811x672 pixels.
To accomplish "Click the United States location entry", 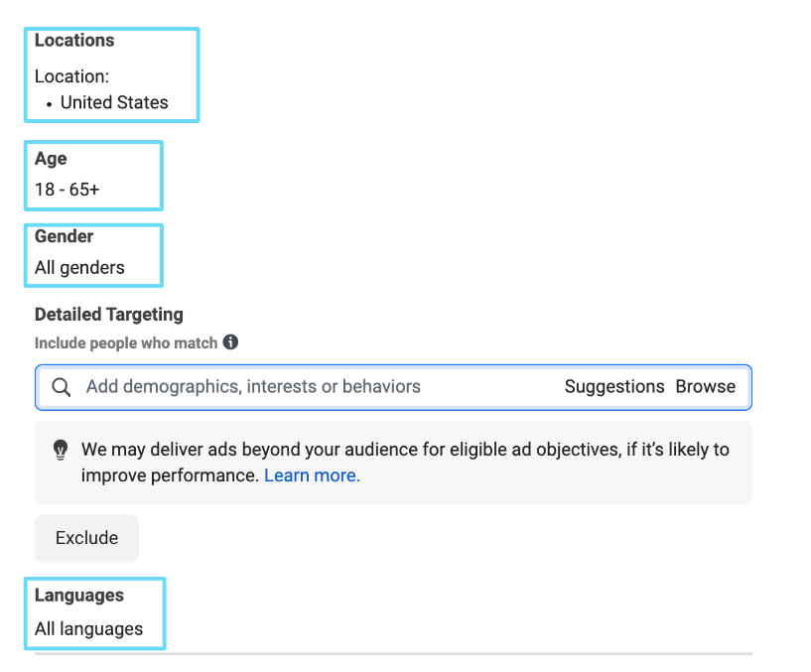I will pyautogui.click(x=114, y=102).
